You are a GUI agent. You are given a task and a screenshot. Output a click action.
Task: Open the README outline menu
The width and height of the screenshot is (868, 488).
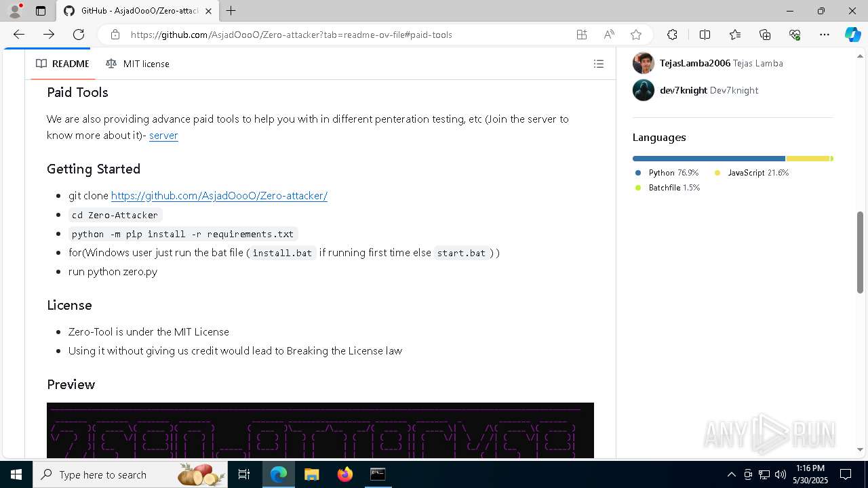coord(599,64)
